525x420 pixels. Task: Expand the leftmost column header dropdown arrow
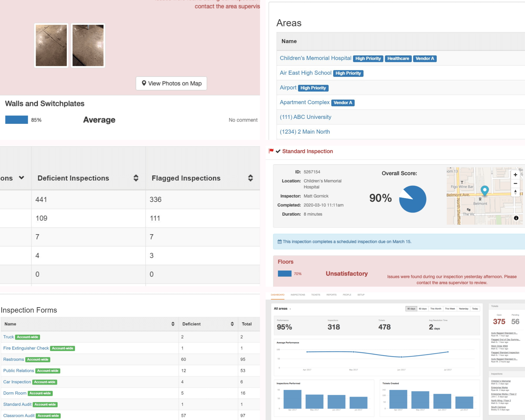click(21, 178)
